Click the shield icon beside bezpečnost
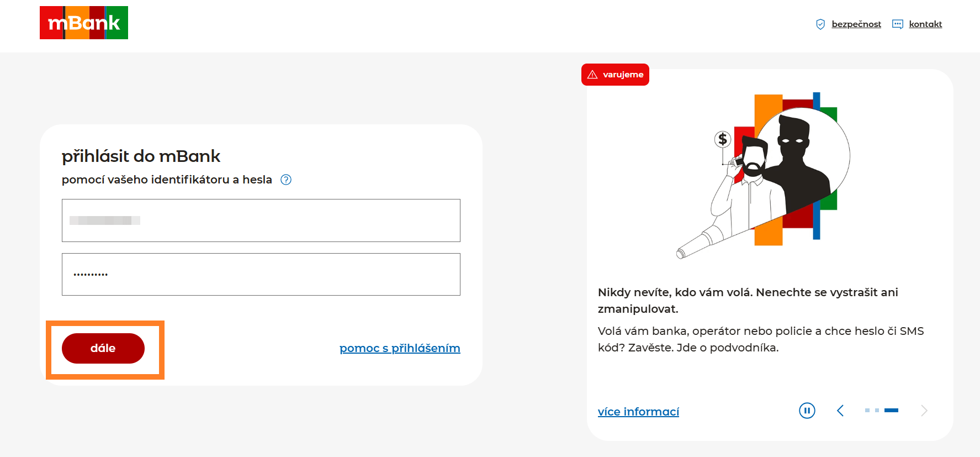Image resolution: width=980 pixels, height=457 pixels. tap(820, 24)
